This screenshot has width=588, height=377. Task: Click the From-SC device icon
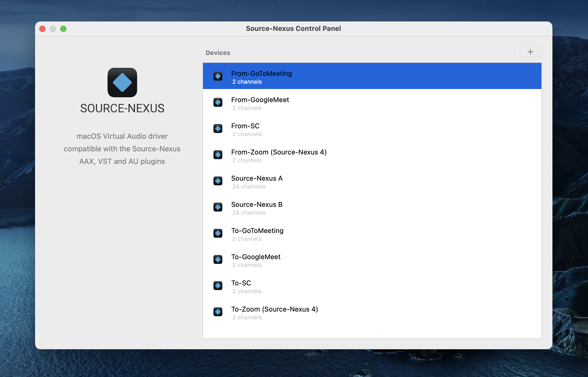(x=218, y=129)
